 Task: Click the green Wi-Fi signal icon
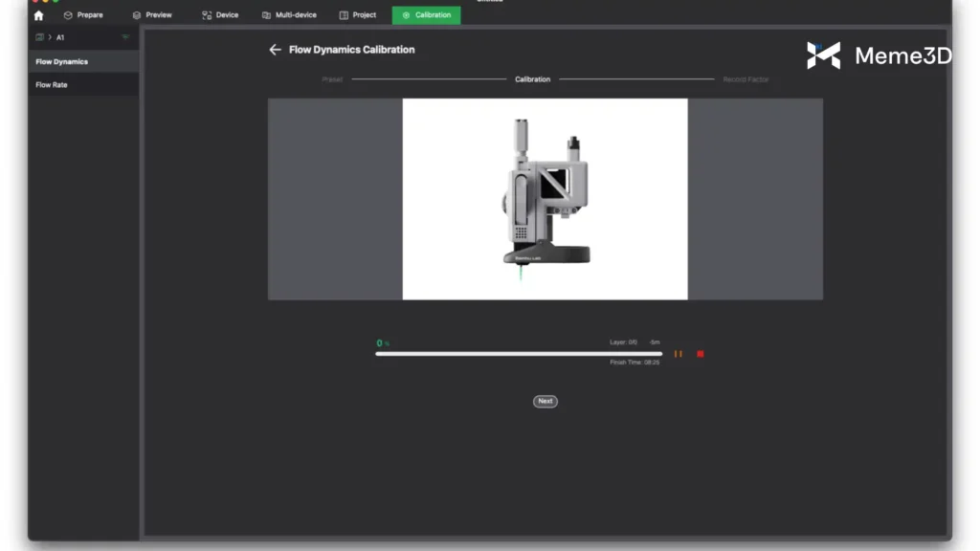125,37
